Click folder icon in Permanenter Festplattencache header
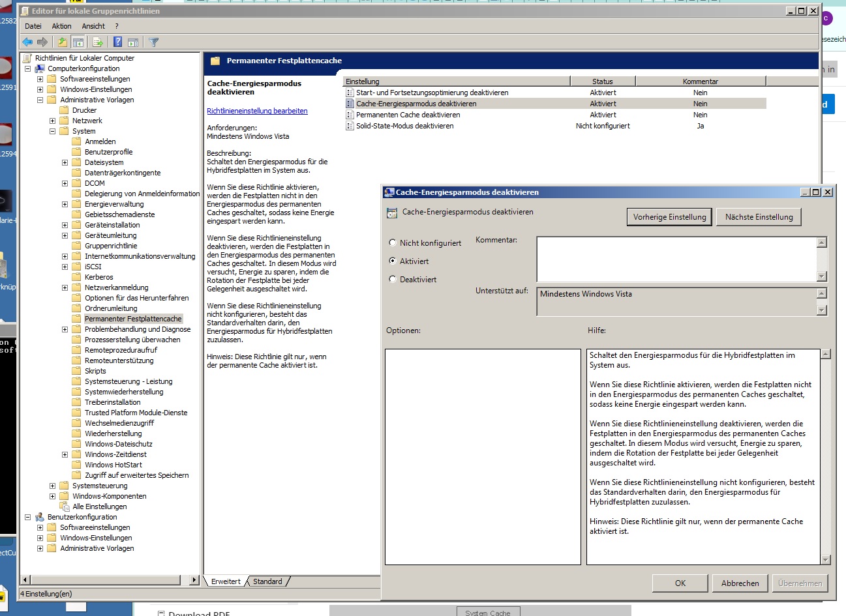846x616 pixels. (215, 61)
